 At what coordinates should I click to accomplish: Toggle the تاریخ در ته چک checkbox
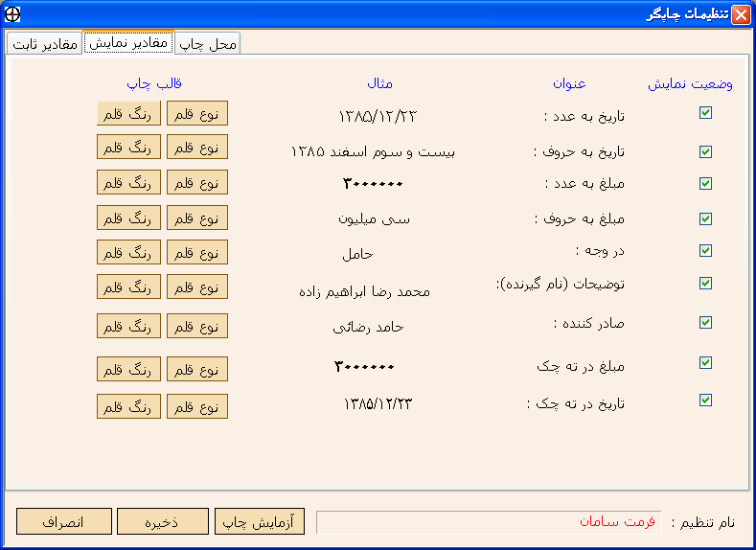tap(706, 400)
